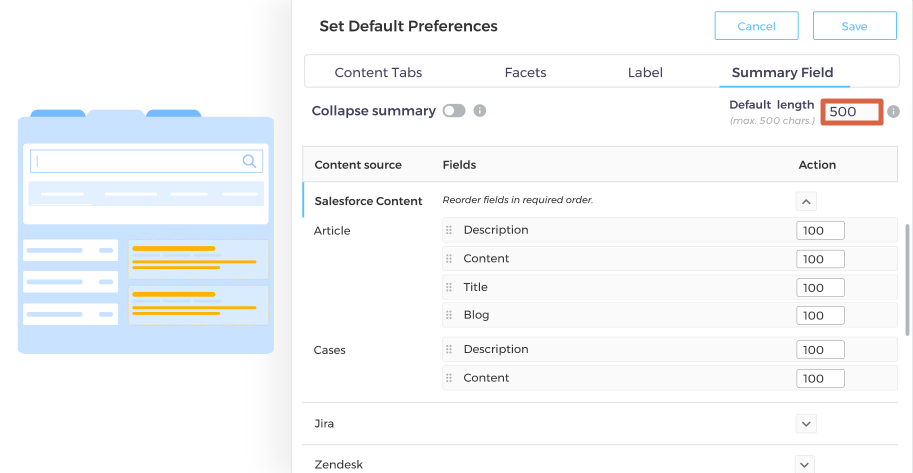Switch to the Content Tabs tab
The image size is (913, 473).
tap(378, 73)
